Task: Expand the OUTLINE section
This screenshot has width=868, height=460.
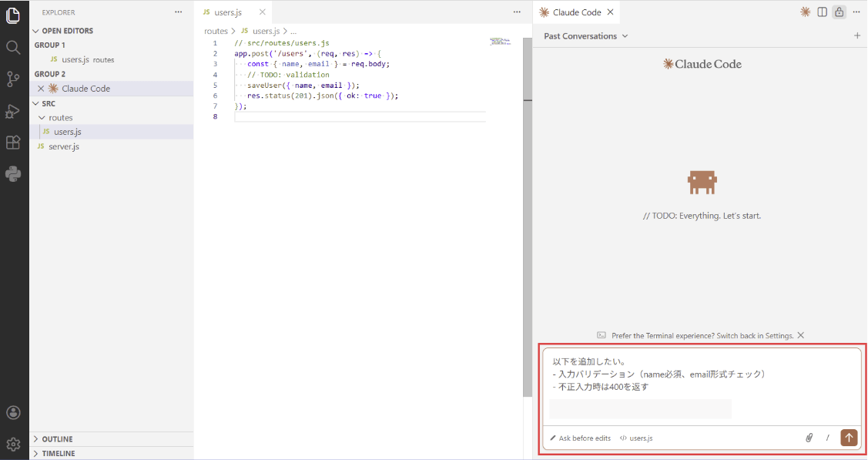Action: [x=57, y=439]
